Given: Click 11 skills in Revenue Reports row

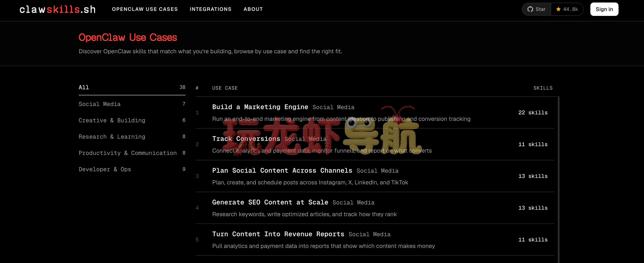Looking at the screenshot, I should coord(533,240).
